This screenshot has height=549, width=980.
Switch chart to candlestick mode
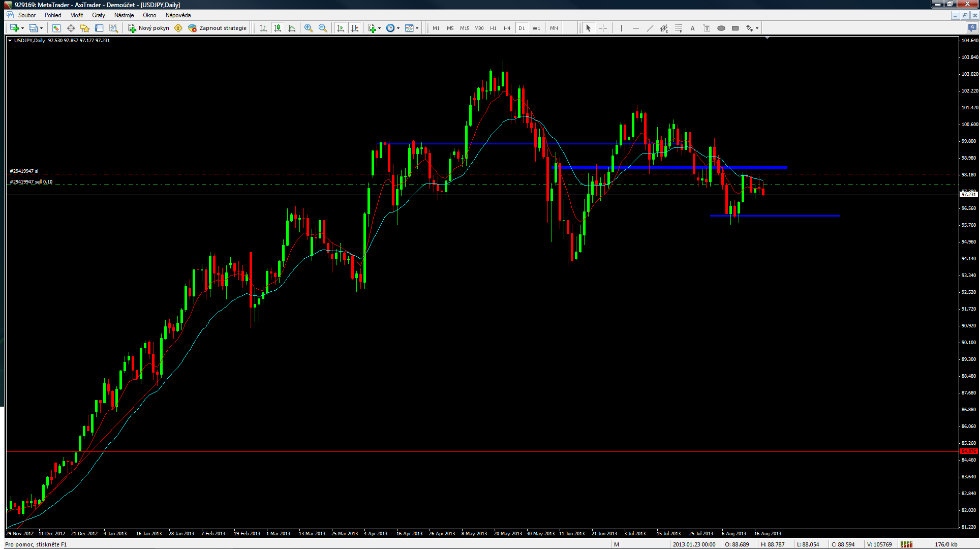click(278, 28)
